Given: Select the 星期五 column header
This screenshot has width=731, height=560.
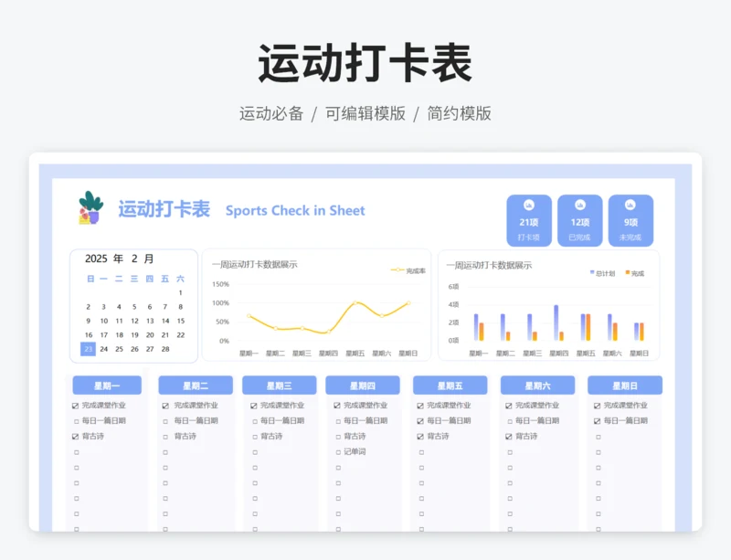Looking at the screenshot, I should (450, 386).
